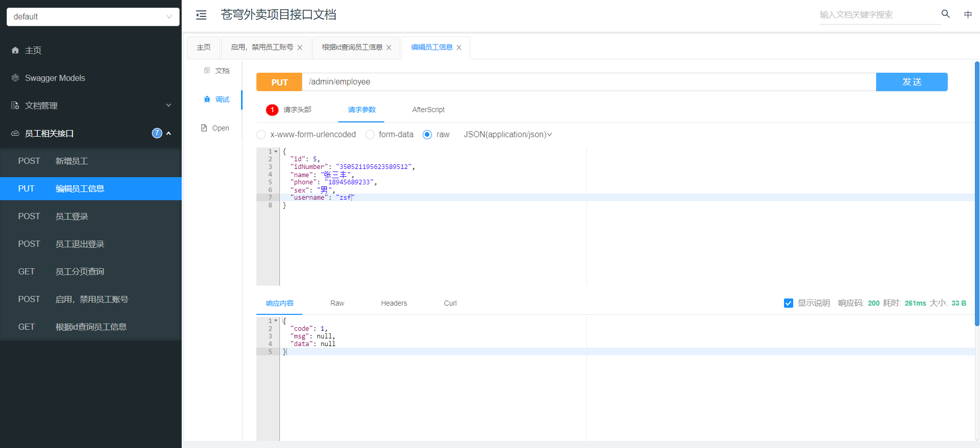Click the "idNumber" line in request body
The height and width of the screenshot is (448, 980).
tap(352, 167)
